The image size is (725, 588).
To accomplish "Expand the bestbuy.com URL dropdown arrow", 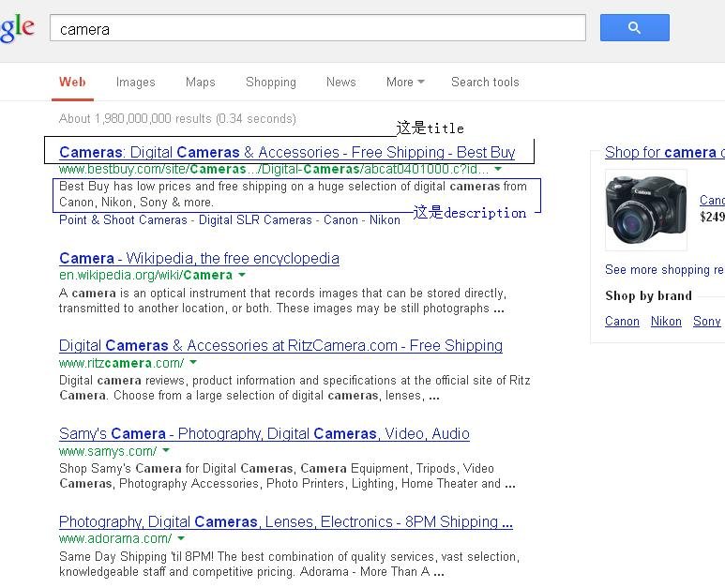I will [498, 170].
